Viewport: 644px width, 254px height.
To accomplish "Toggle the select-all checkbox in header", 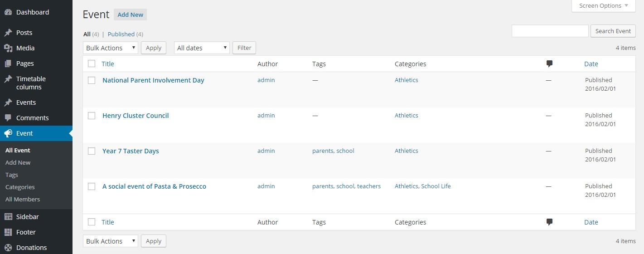I will point(92,64).
